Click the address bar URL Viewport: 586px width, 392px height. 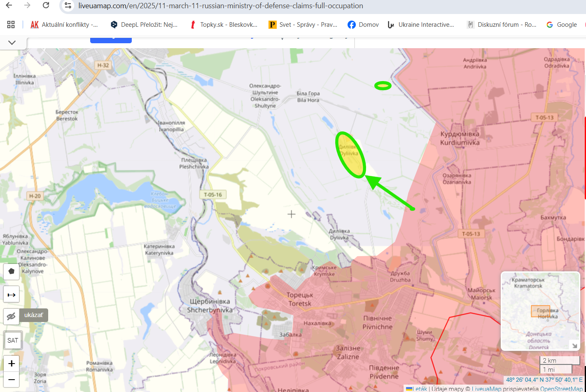click(220, 6)
